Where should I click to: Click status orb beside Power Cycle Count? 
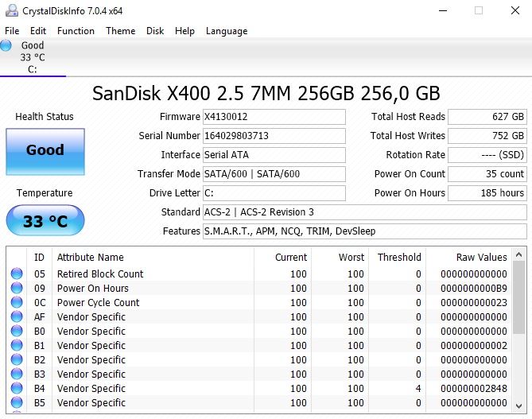point(17,303)
